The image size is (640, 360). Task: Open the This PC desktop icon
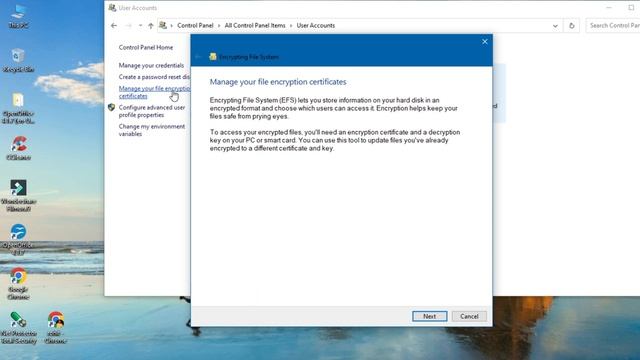(18, 16)
